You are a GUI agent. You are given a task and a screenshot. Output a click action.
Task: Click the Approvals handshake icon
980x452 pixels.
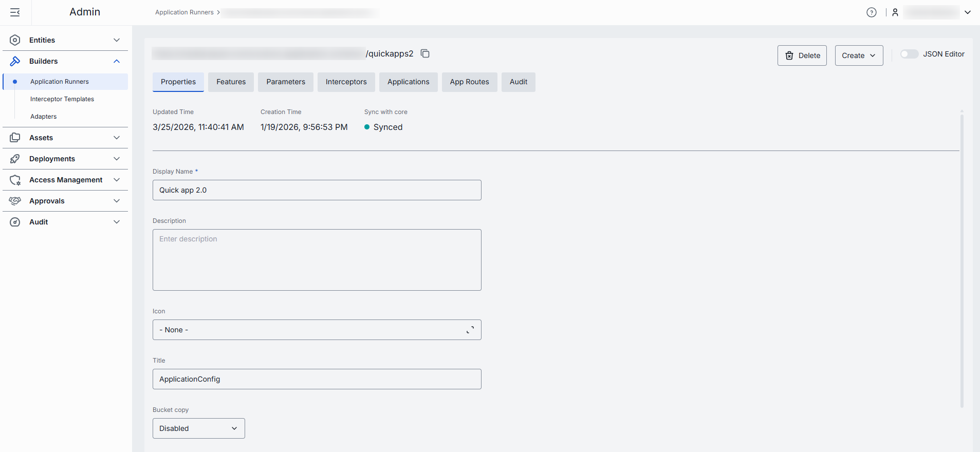click(15, 201)
